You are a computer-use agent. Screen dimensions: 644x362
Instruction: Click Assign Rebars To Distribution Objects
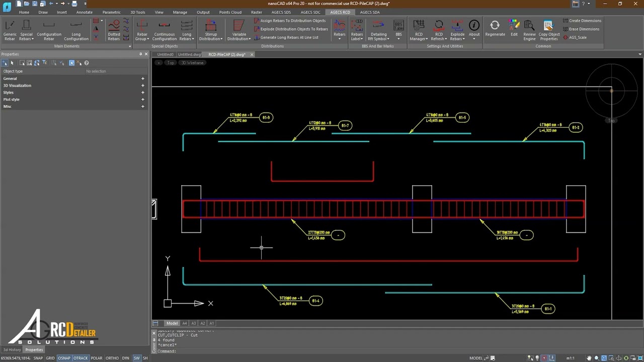pos(290,21)
